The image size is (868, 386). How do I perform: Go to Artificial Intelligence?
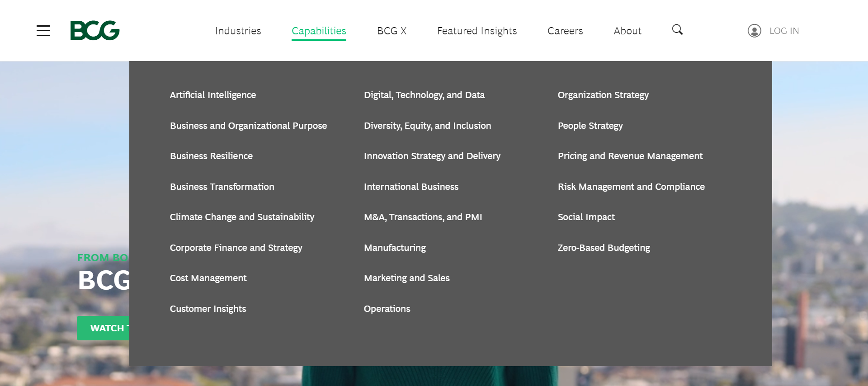[213, 95]
